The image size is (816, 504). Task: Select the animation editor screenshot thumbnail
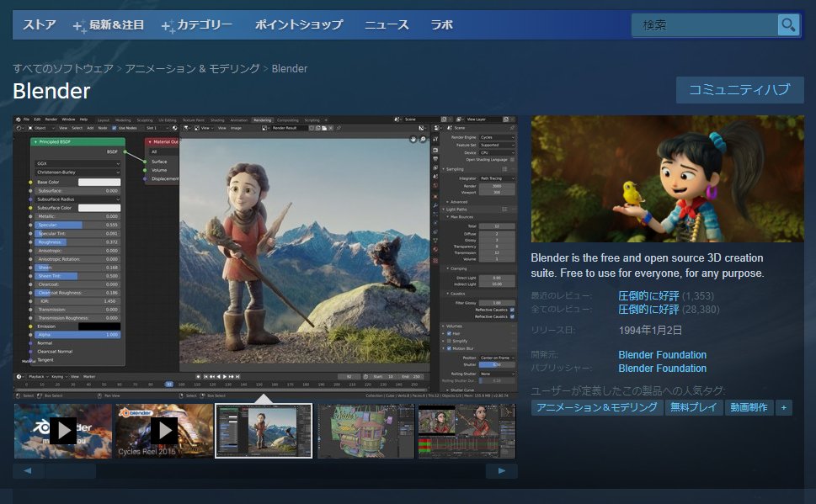467,431
